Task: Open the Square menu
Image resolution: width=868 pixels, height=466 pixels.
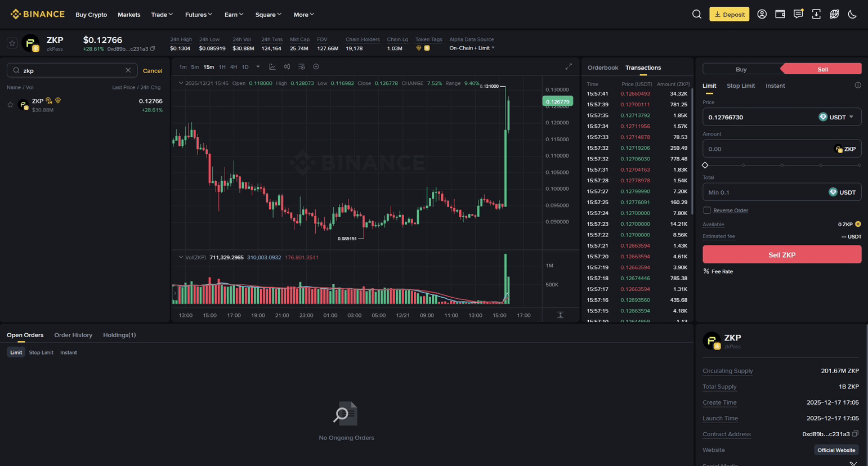Action: (268, 15)
